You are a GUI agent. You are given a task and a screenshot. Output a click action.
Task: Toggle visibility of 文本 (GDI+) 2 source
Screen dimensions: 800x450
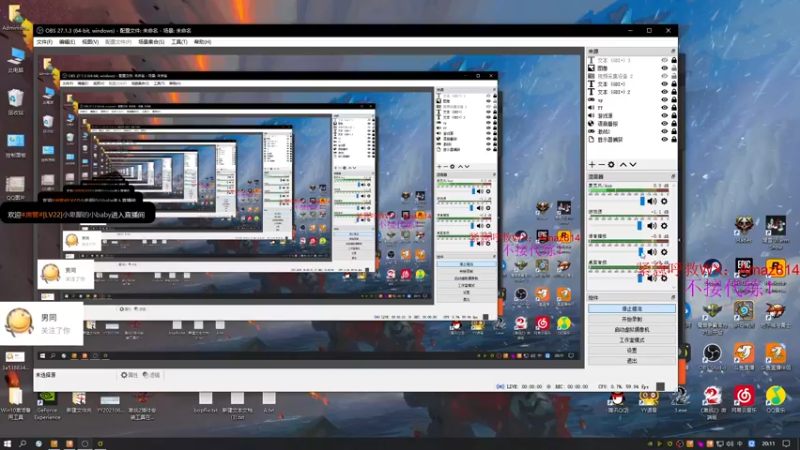pos(664,92)
